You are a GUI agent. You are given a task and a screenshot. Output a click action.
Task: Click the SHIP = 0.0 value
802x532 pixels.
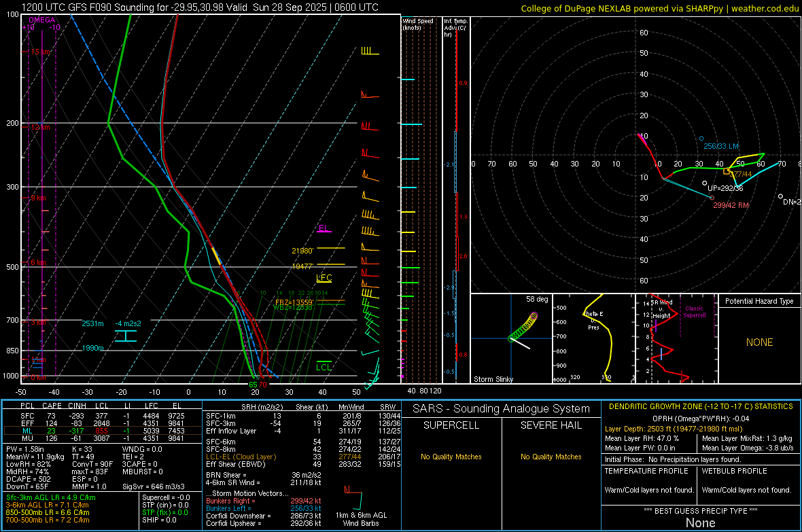coord(159,520)
